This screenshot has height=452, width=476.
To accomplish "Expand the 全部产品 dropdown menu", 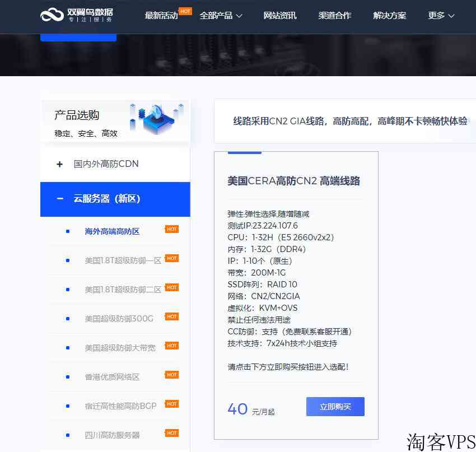I will coord(221,16).
